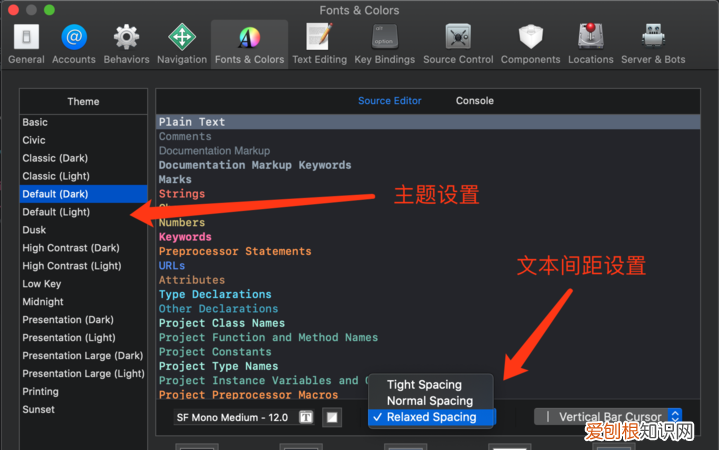Select the Project Type Names row

[428, 366]
